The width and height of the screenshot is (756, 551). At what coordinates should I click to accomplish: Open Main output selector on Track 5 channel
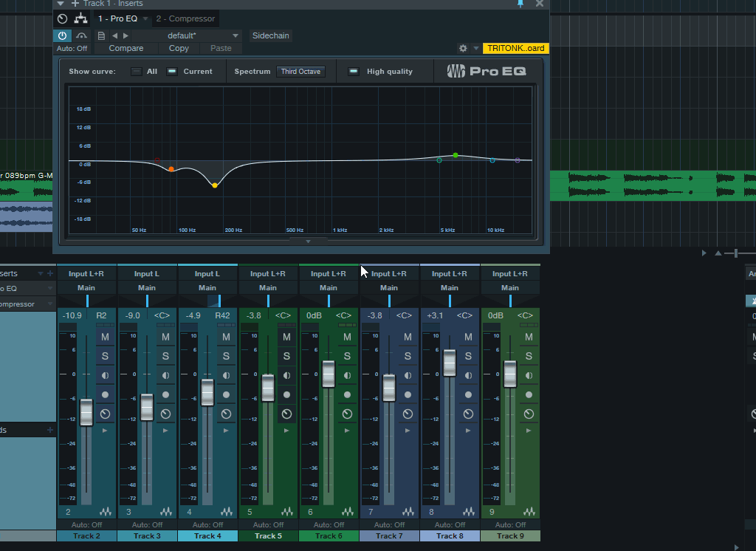[267, 287]
